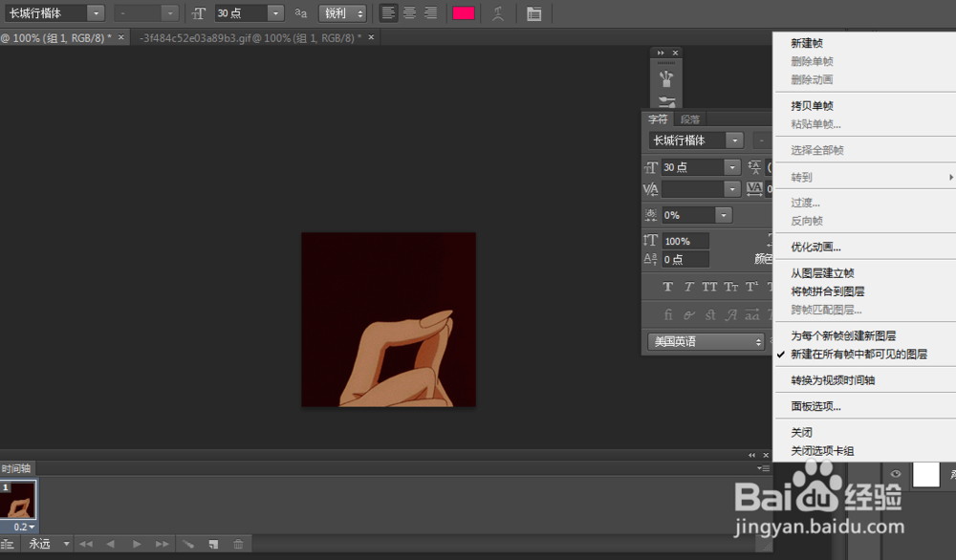
Task: Center align text
Action: click(x=410, y=12)
